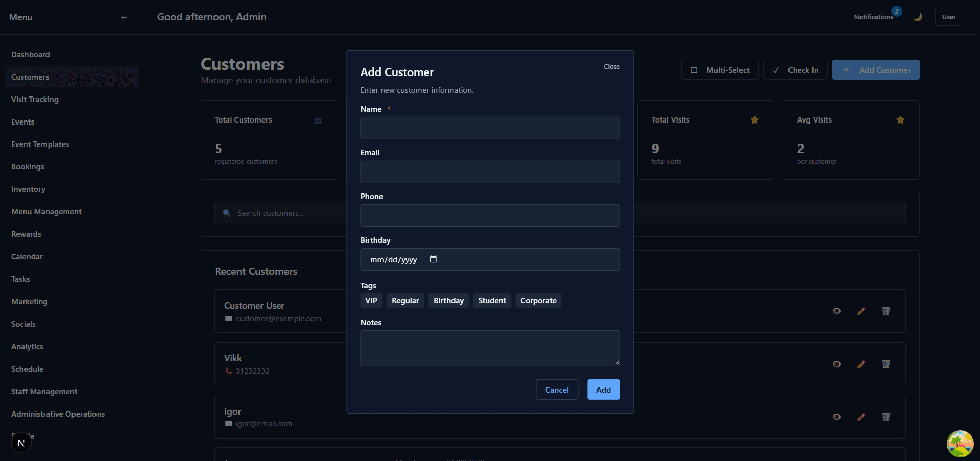
Task: View Vikk details eye icon
Action: 836,365
